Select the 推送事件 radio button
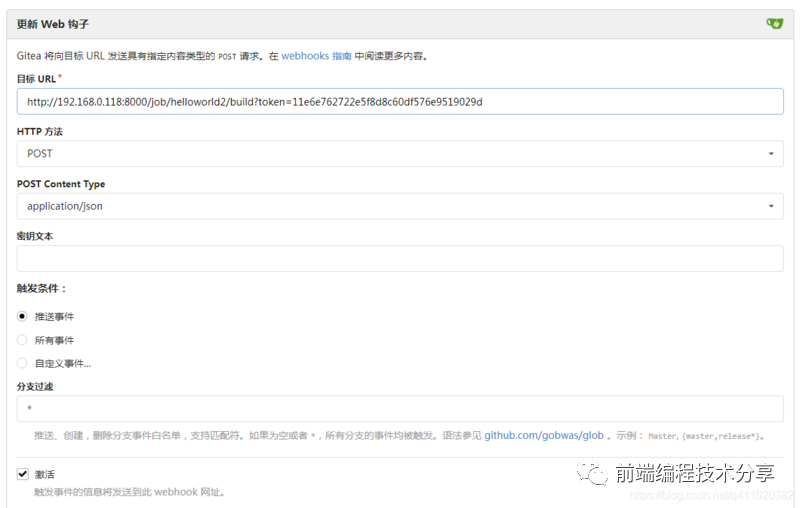This screenshot has height=508, width=800. click(x=22, y=316)
